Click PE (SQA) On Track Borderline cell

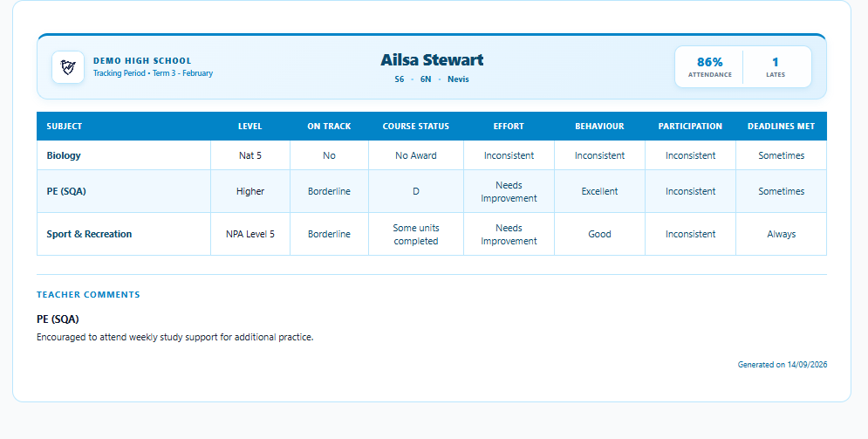[330, 191]
